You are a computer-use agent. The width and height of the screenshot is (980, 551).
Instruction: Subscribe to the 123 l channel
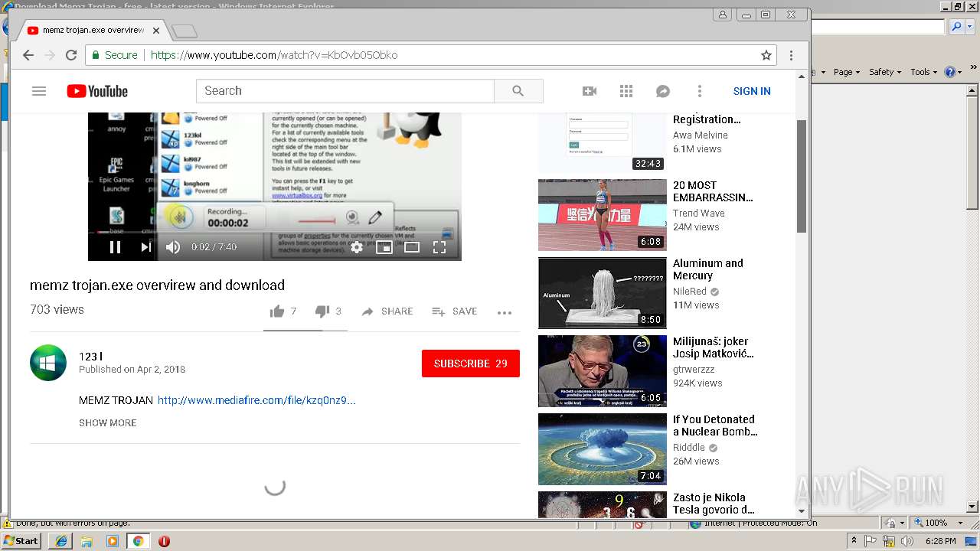pyautogui.click(x=471, y=364)
